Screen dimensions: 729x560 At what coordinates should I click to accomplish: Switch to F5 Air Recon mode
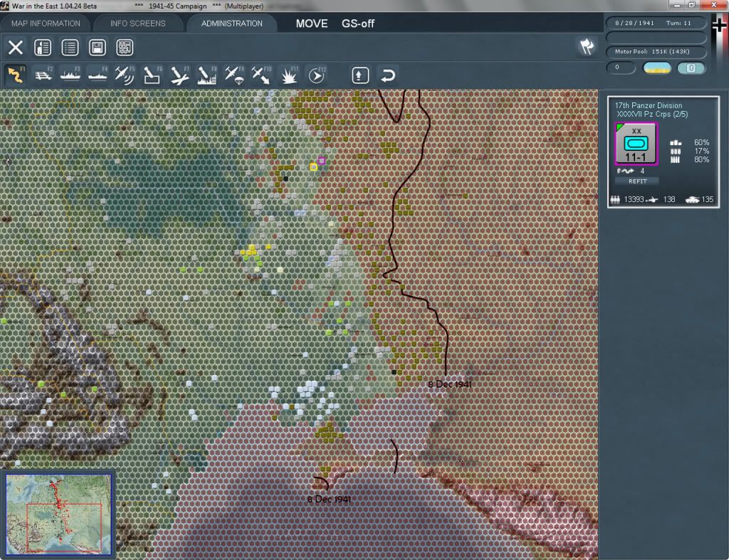125,75
